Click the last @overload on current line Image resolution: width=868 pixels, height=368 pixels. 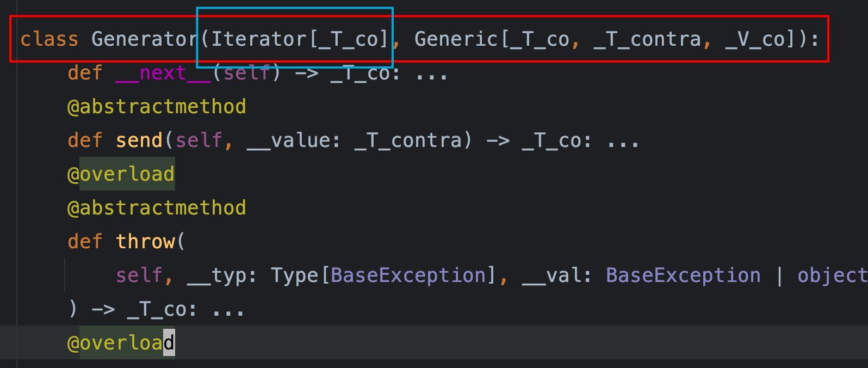click(121, 343)
